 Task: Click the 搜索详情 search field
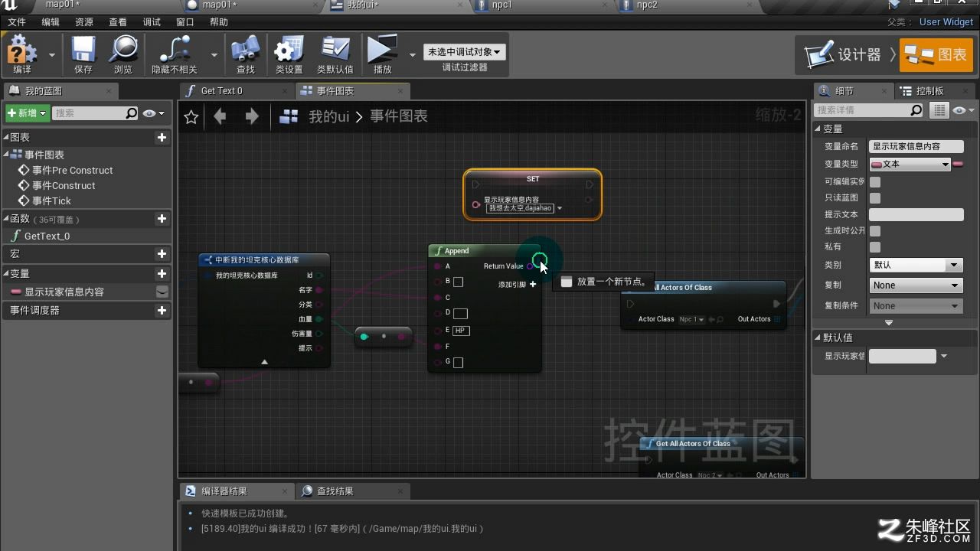(869, 110)
